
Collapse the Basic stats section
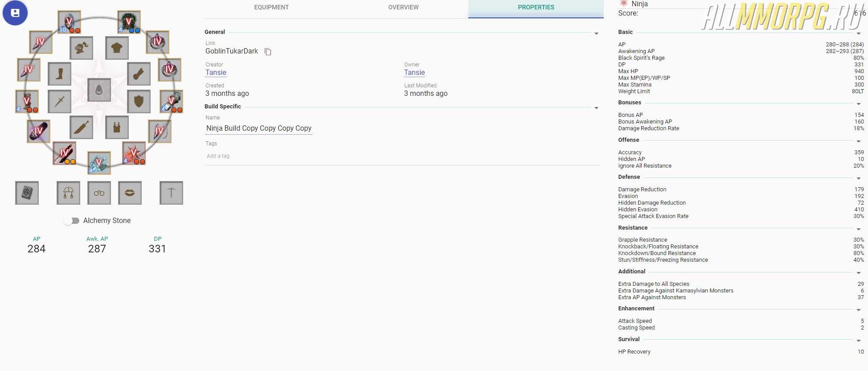coord(858,33)
